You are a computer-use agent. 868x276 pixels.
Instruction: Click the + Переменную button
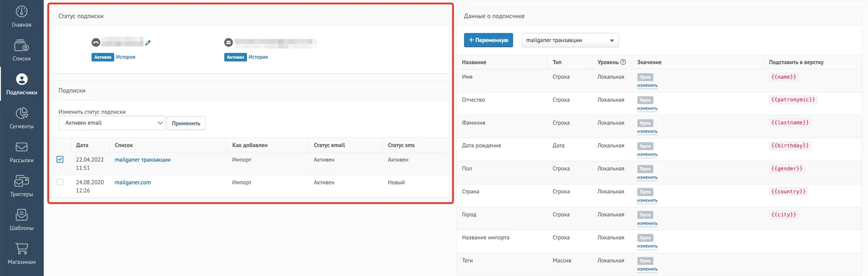(x=488, y=40)
